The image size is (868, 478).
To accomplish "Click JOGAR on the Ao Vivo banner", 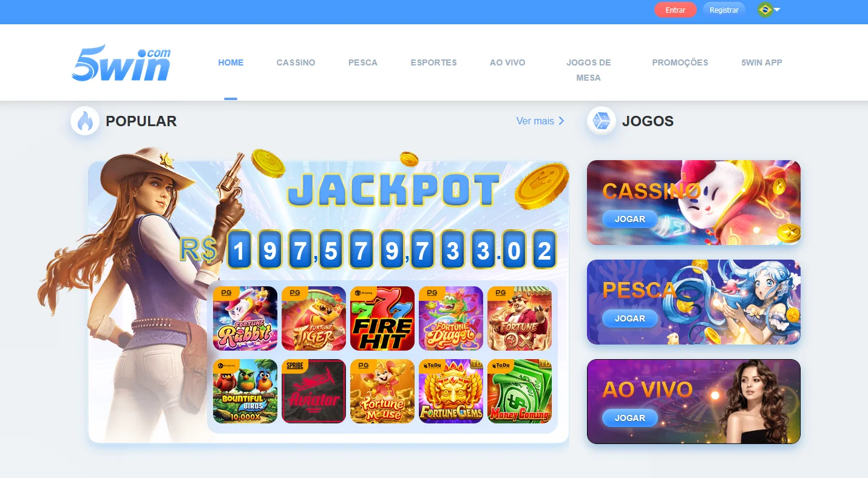I will pos(630,418).
